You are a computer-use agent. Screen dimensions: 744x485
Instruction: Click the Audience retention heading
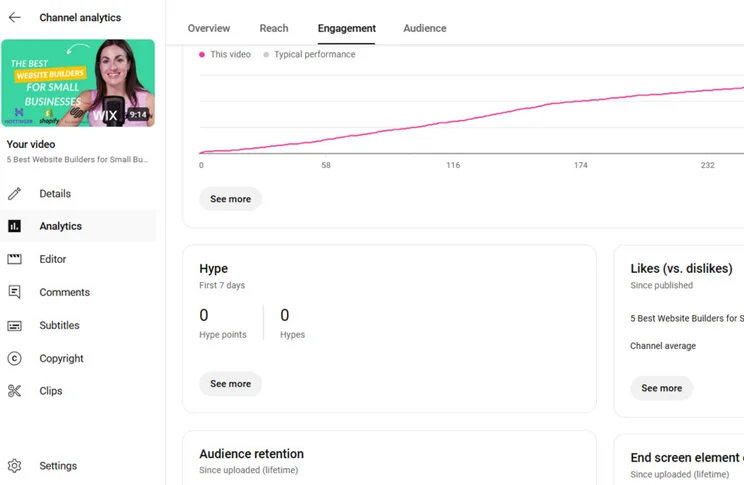point(251,454)
